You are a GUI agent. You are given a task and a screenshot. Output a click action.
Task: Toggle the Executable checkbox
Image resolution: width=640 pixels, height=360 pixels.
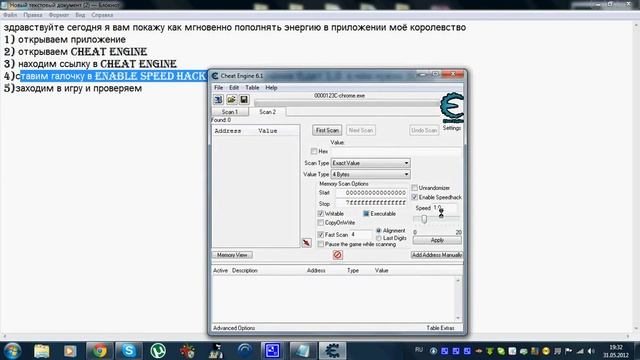pos(366,214)
